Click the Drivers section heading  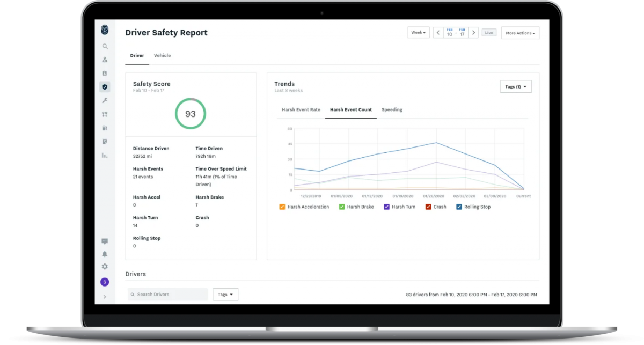[136, 274]
